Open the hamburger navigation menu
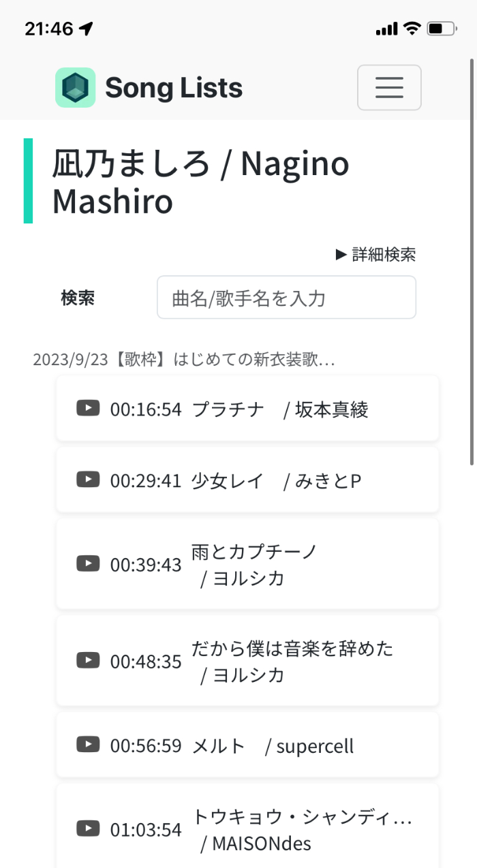This screenshot has height=868, width=477. 389,87
